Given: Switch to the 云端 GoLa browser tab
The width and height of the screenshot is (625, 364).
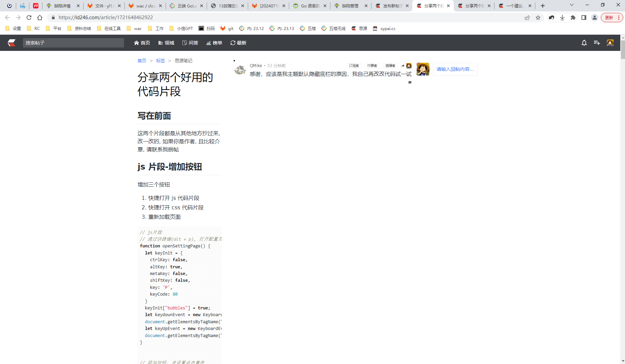Looking at the screenshot, I should 186,6.
